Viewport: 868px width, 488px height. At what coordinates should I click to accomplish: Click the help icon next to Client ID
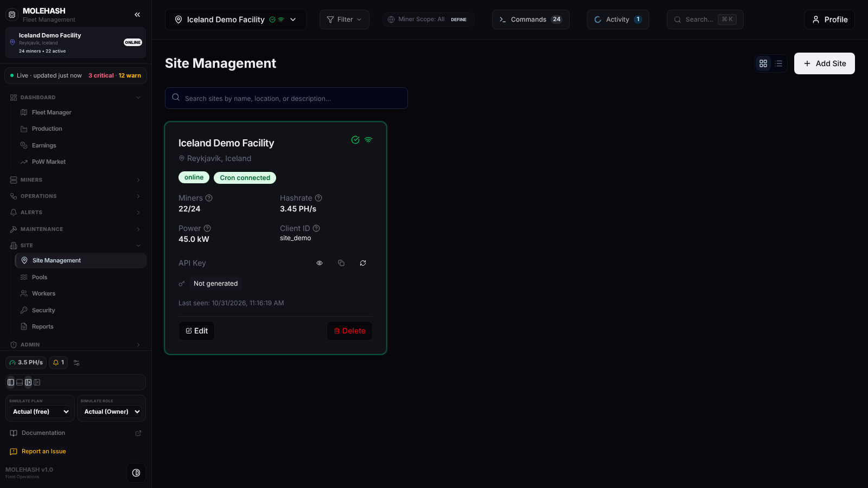[x=316, y=228]
